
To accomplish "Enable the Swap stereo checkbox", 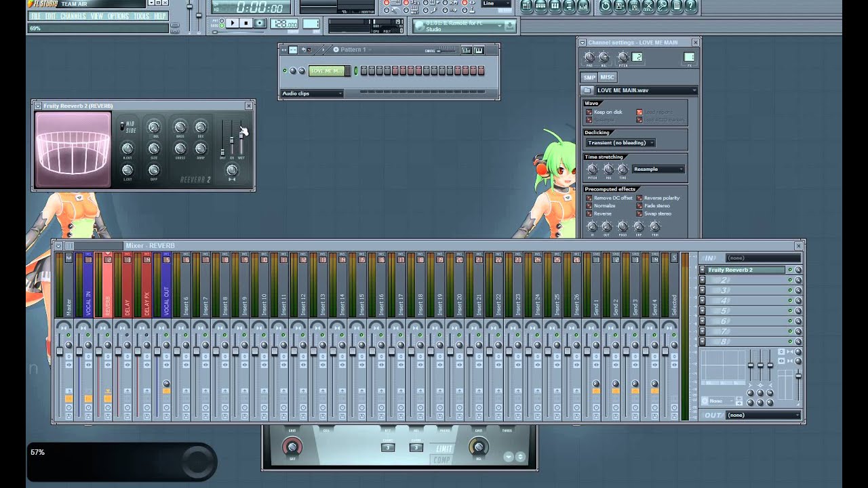I will pos(639,213).
